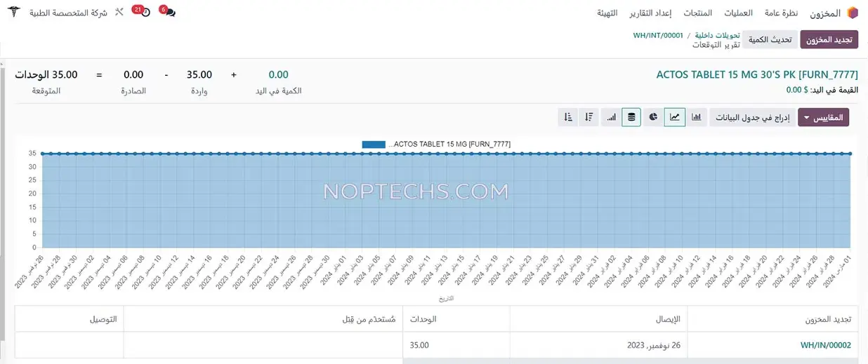
Task: Open the WH/INT/00001 breadcrumb link
Action: tap(658, 35)
